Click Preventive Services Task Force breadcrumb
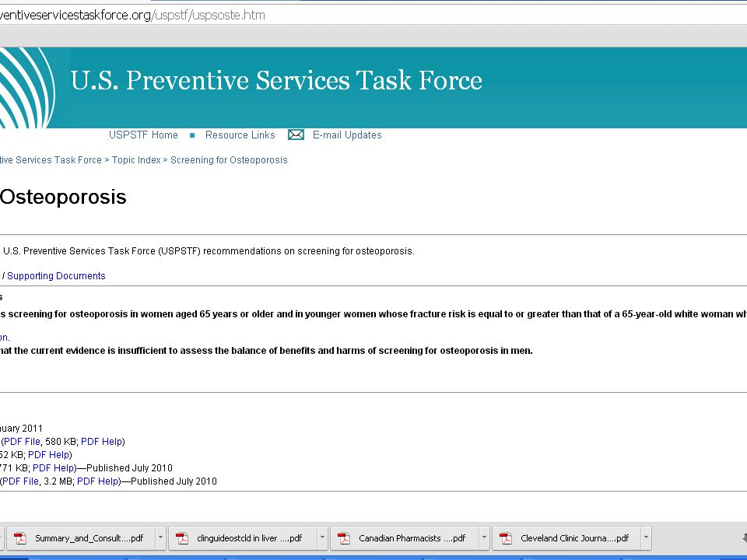 tap(51, 160)
